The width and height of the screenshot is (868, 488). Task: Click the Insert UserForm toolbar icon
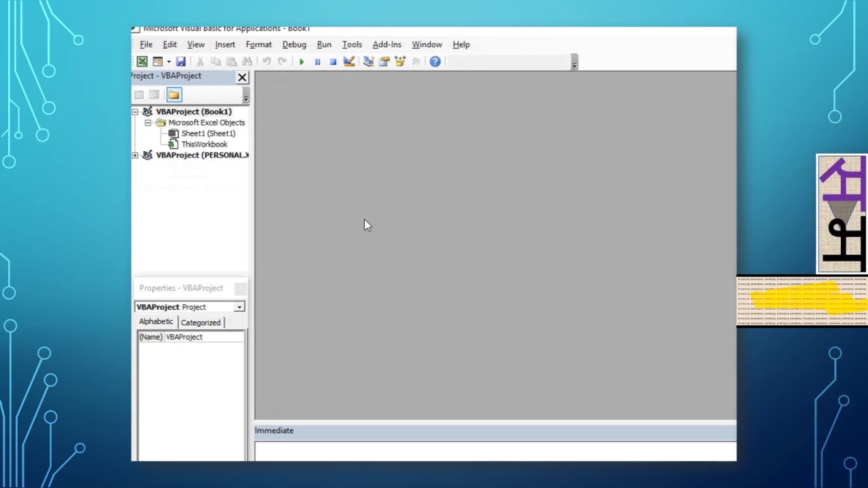[x=158, y=62]
